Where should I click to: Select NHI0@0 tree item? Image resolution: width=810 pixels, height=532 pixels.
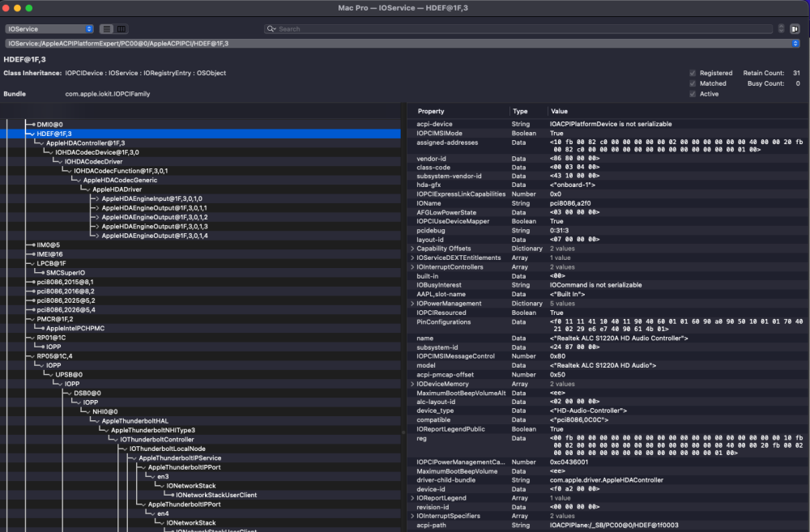104,411
